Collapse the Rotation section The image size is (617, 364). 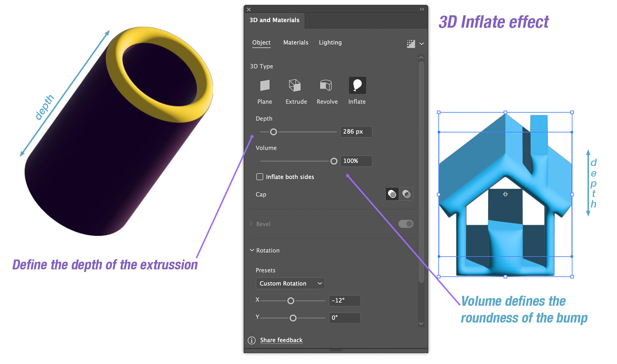point(252,250)
